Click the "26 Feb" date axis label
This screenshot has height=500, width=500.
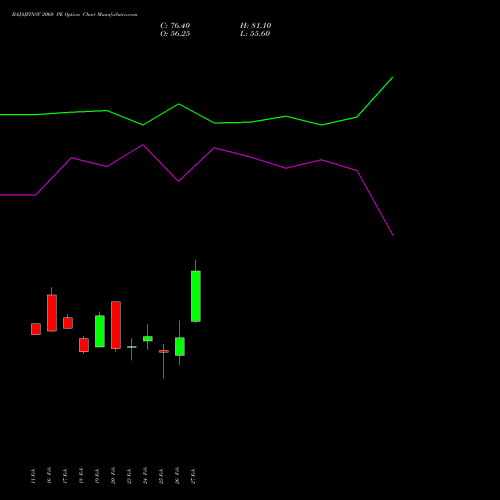pyautogui.click(x=177, y=475)
